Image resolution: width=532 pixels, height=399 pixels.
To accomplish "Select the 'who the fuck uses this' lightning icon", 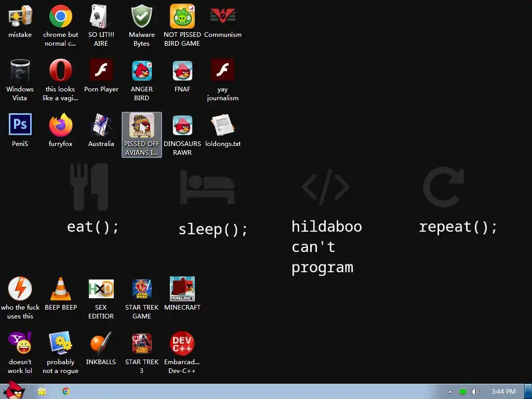I will [20, 288].
